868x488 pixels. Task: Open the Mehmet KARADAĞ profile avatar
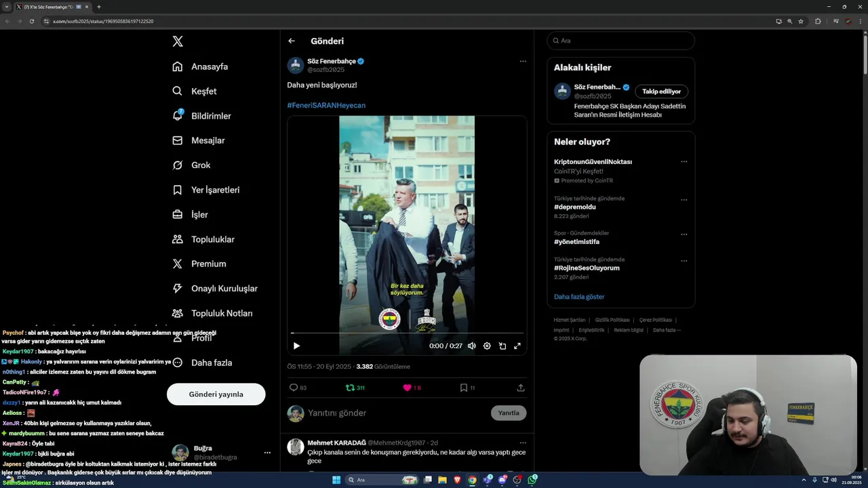pos(296,447)
